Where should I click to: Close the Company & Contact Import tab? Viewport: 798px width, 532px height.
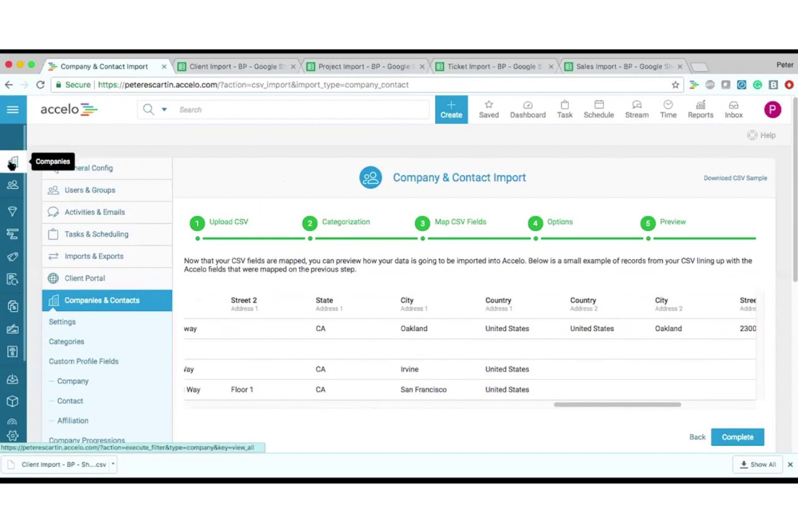click(164, 66)
